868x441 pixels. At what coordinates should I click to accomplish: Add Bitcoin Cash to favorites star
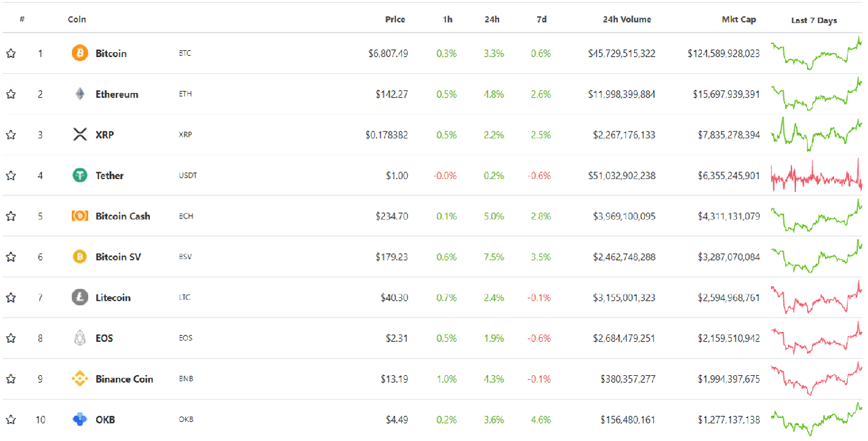click(11, 216)
